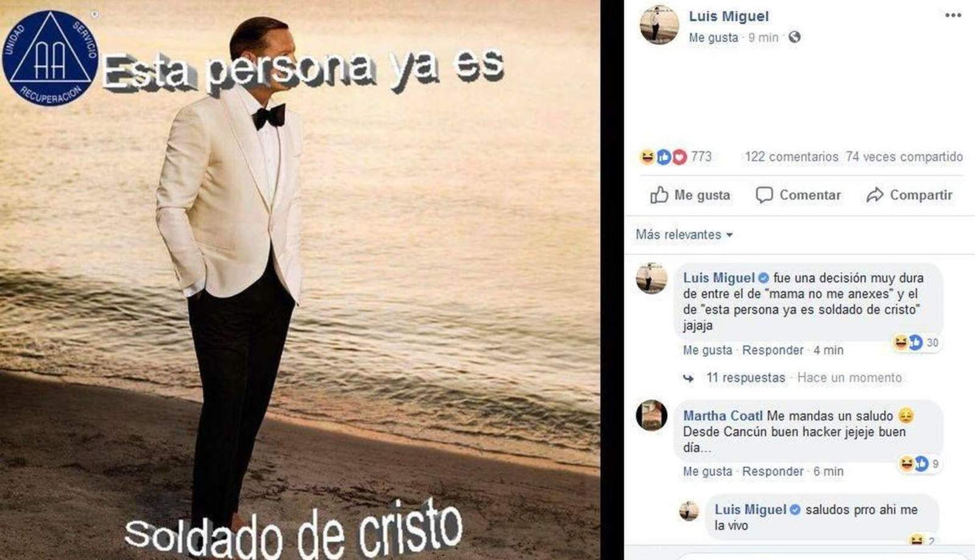Expand the 11 respuestas thread
This screenshot has width=975, height=560.
tap(745, 378)
